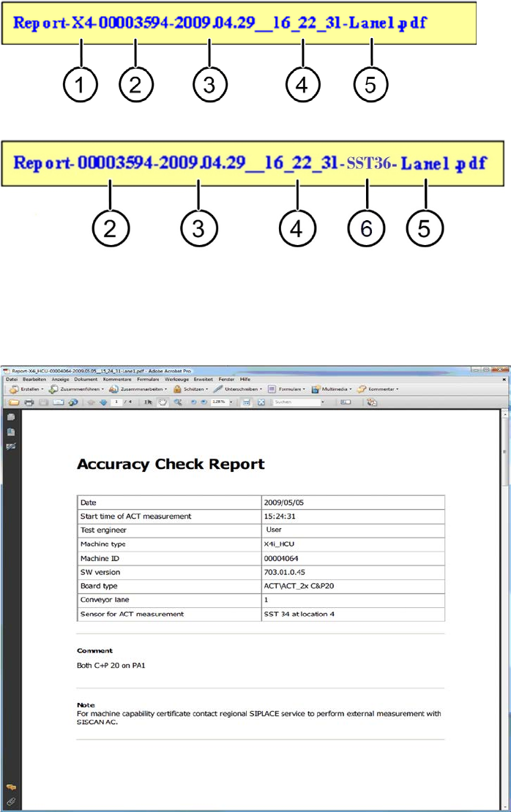
Task: Click the Suchen search field
Action: point(296,402)
